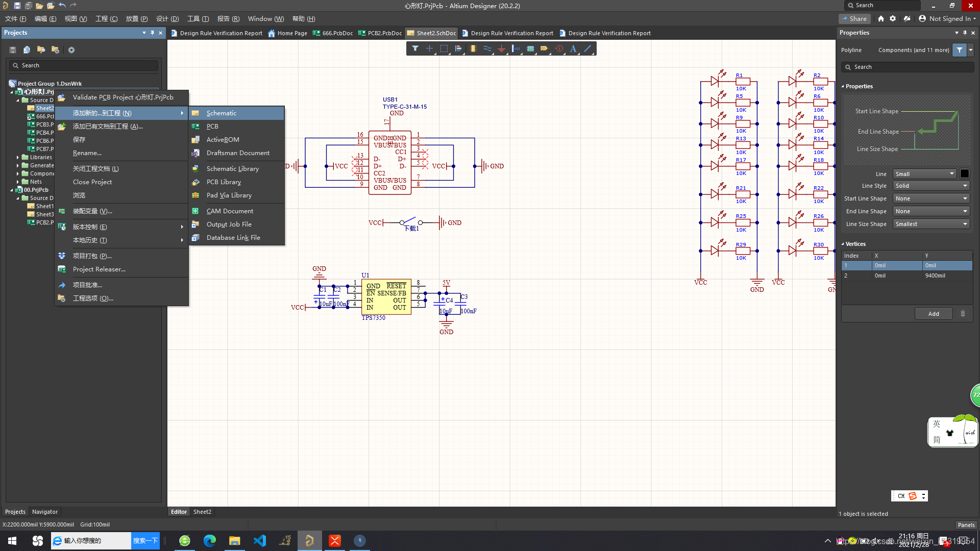
Task: Click the Projects panel settings gear icon
Action: (71, 50)
